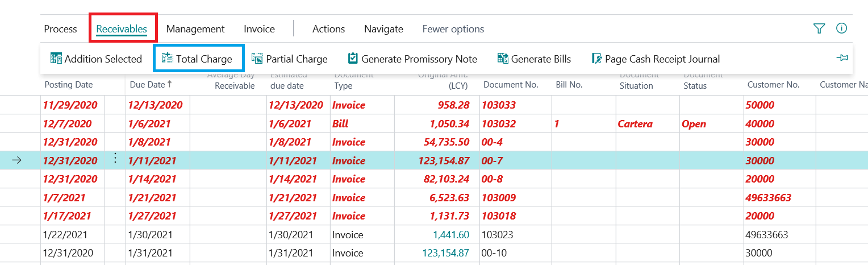Click the amount 82,103.24

coord(446,179)
